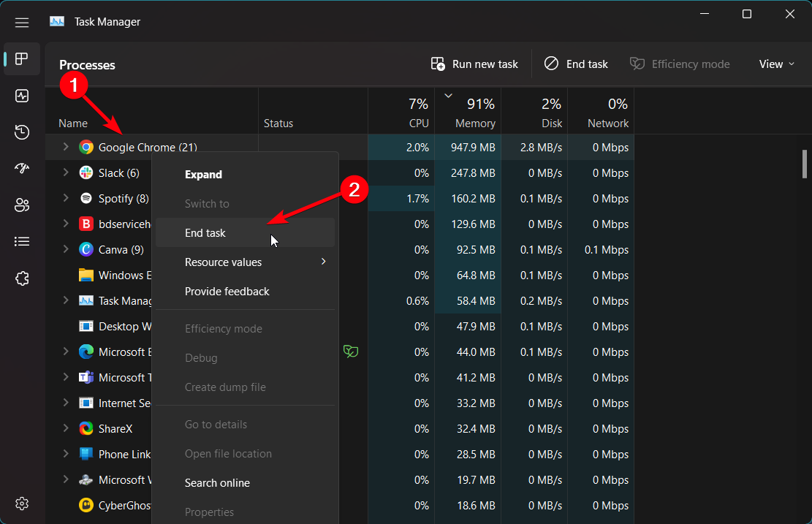
Task: Click the Run new task button
Action: click(474, 64)
